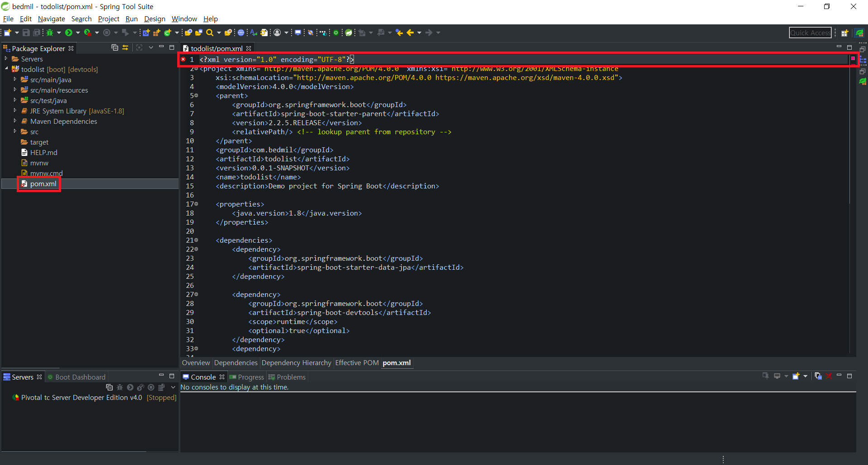Select the mvnw.cmd file
This screenshot has width=868, height=465.
coord(46,173)
